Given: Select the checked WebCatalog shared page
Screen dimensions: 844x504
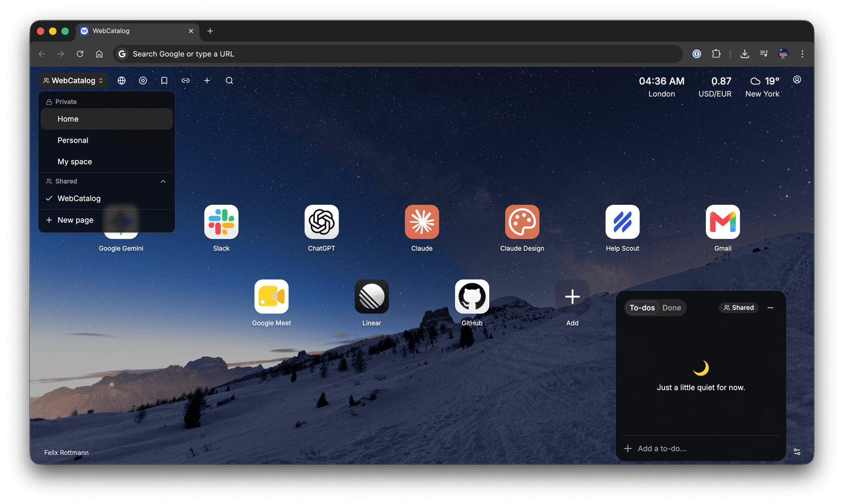Looking at the screenshot, I should coord(106,198).
